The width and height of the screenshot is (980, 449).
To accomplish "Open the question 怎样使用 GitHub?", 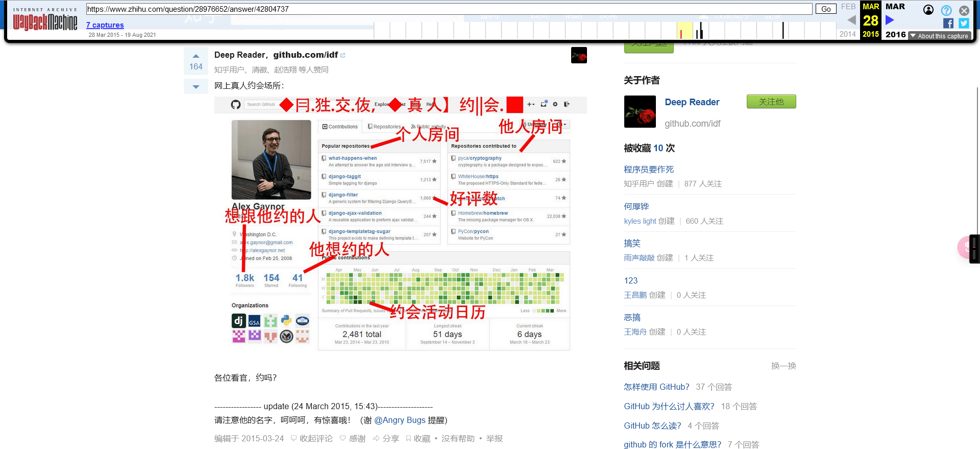I will coord(656,387).
